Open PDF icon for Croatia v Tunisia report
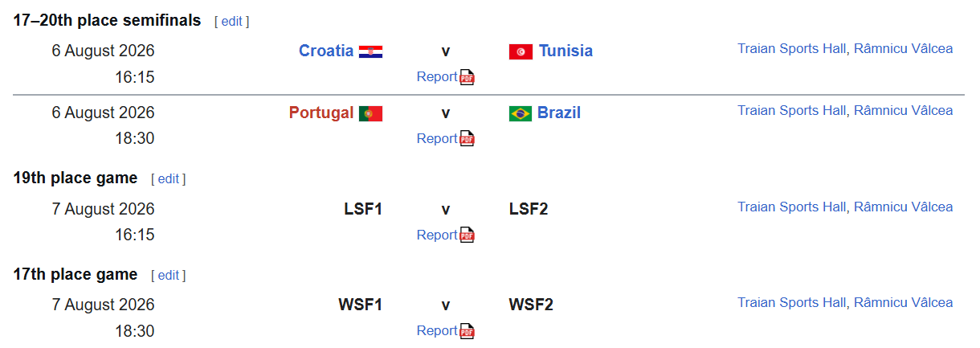 [x=468, y=77]
